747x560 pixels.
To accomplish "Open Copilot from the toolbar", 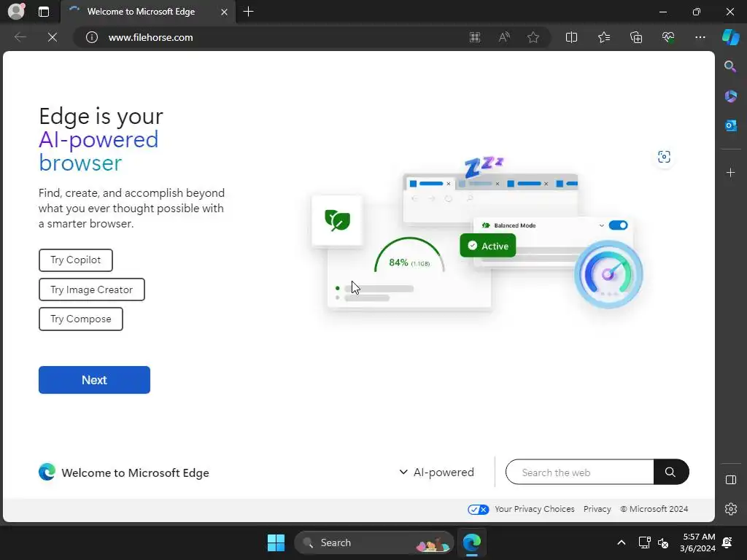I will point(730,37).
